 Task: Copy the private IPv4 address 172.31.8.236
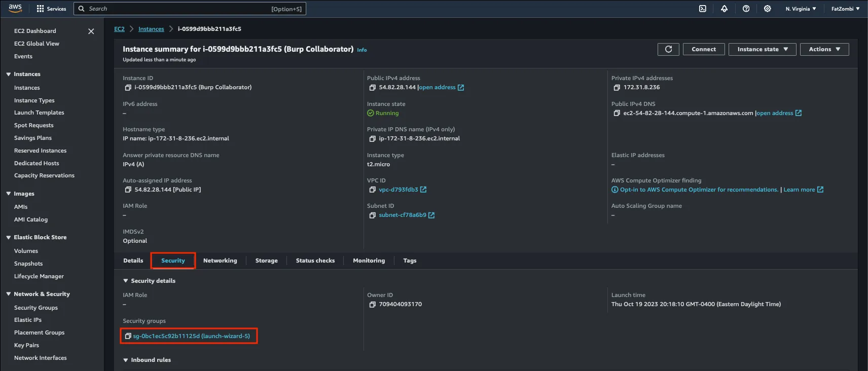pyautogui.click(x=617, y=88)
